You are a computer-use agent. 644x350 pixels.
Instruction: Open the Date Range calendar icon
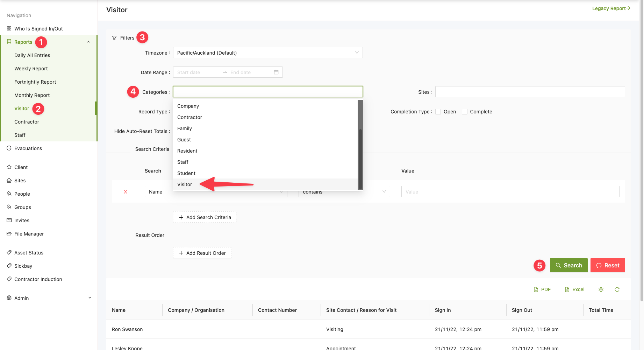click(276, 72)
